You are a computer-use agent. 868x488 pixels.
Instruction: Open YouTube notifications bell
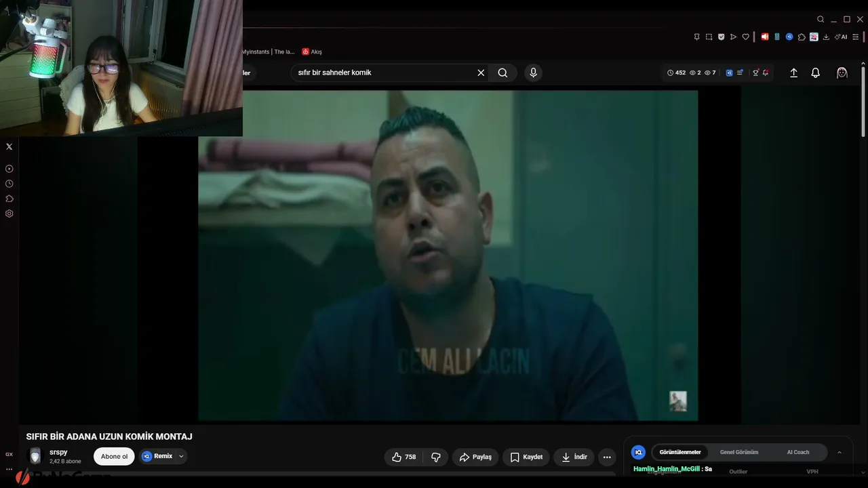point(816,73)
